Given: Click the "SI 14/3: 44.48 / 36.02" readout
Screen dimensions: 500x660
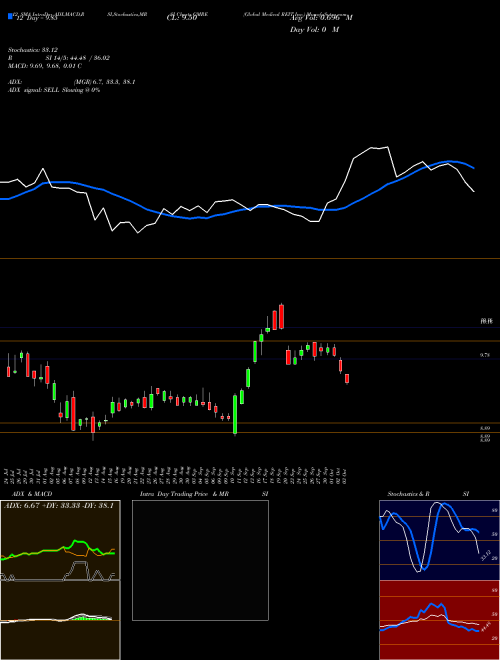Looking at the screenshot, I should 77,58.
